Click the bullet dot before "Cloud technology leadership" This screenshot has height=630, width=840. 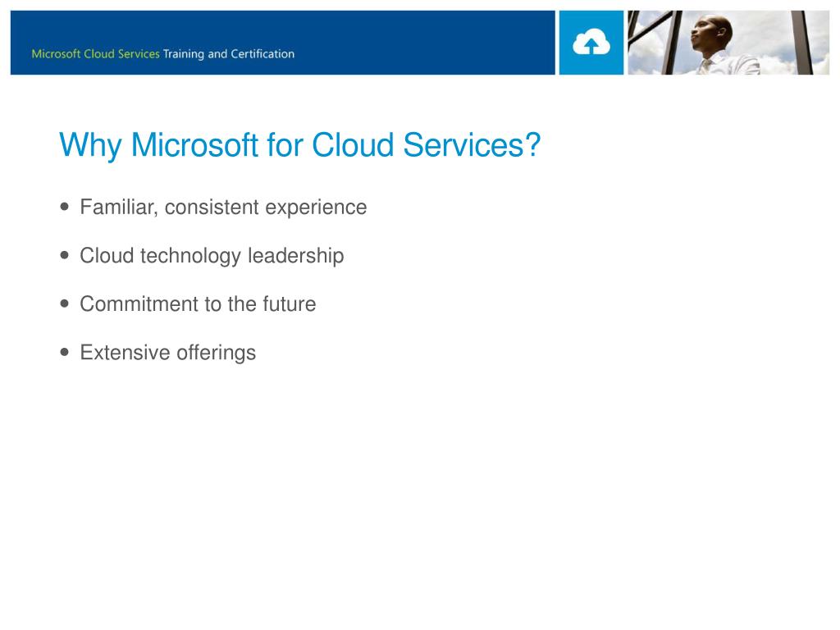pos(65,255)
